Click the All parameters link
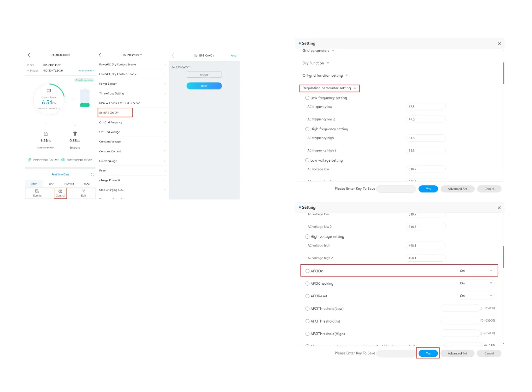This screenshot has height=392, width=532. click(86, 71)
